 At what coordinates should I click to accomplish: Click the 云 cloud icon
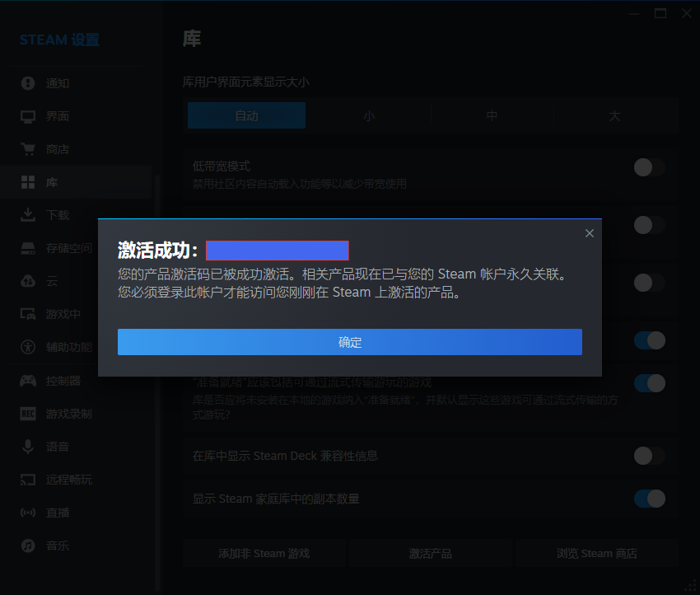point(28,281)
